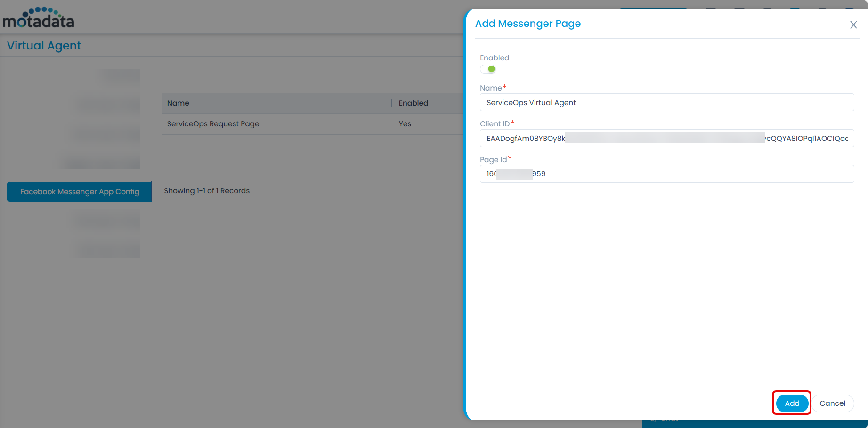Cancel adding the messenger page
Screen dimensions: 868x428
pos(832,403)
